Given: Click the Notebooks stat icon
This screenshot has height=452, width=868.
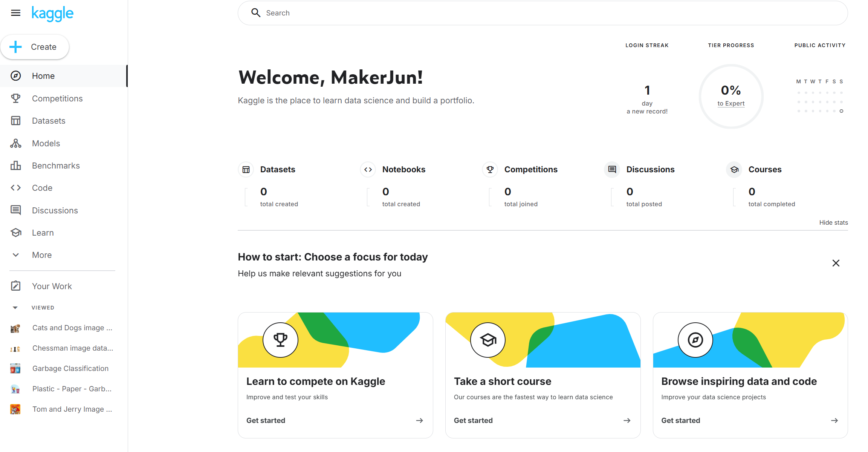Looking at the screenshot, I should point(368,170).
